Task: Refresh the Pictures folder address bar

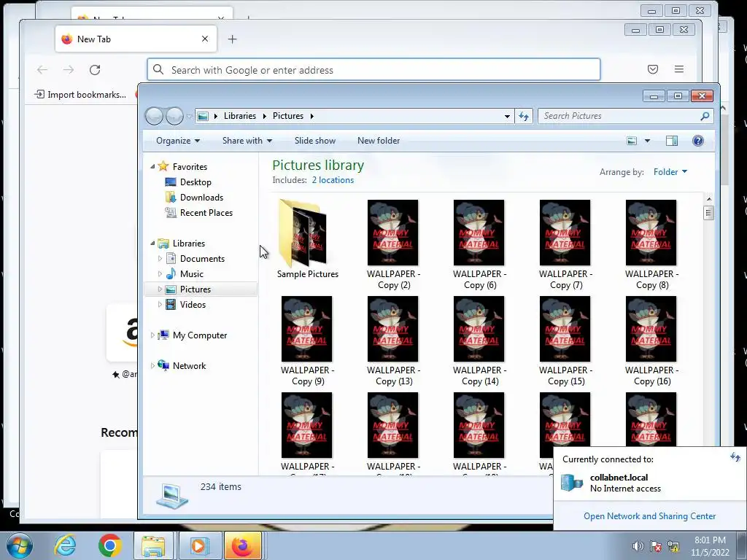Action: [524, 116]
